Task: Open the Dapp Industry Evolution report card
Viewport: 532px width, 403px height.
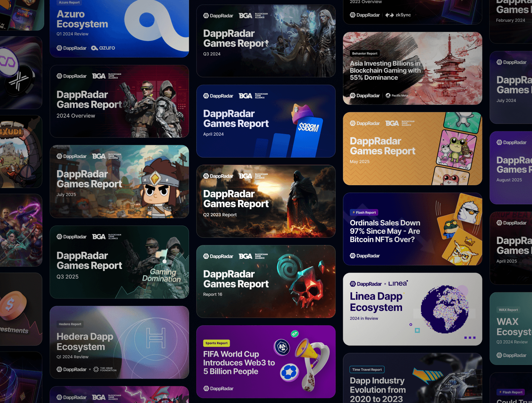Action: coord(412,378)
